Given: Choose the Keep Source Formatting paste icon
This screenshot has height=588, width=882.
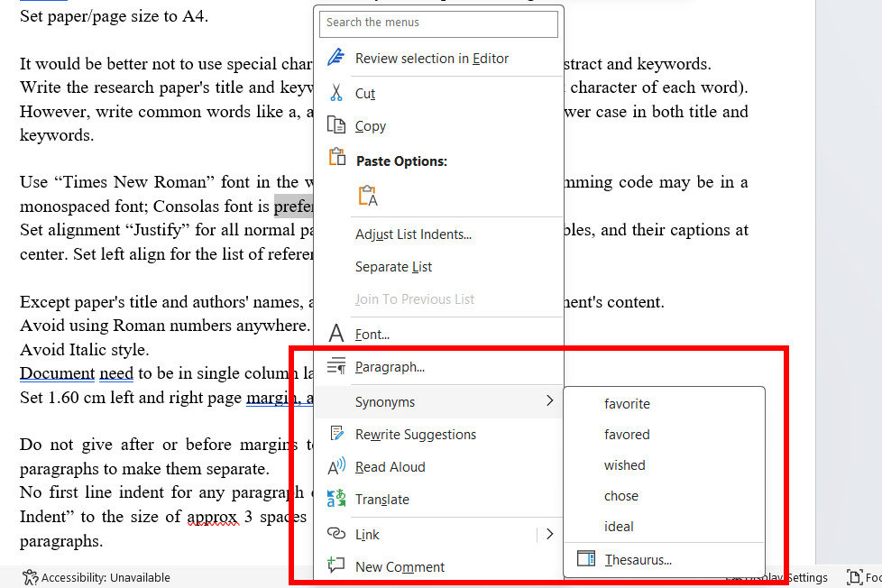Looking at the screenshot, I should pos(366,195).
